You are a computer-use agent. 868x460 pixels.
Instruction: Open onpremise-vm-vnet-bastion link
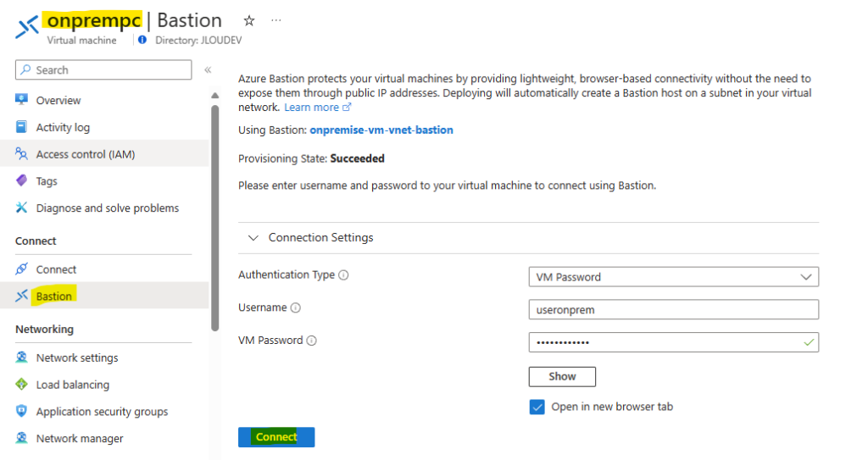tap(381, 130)
